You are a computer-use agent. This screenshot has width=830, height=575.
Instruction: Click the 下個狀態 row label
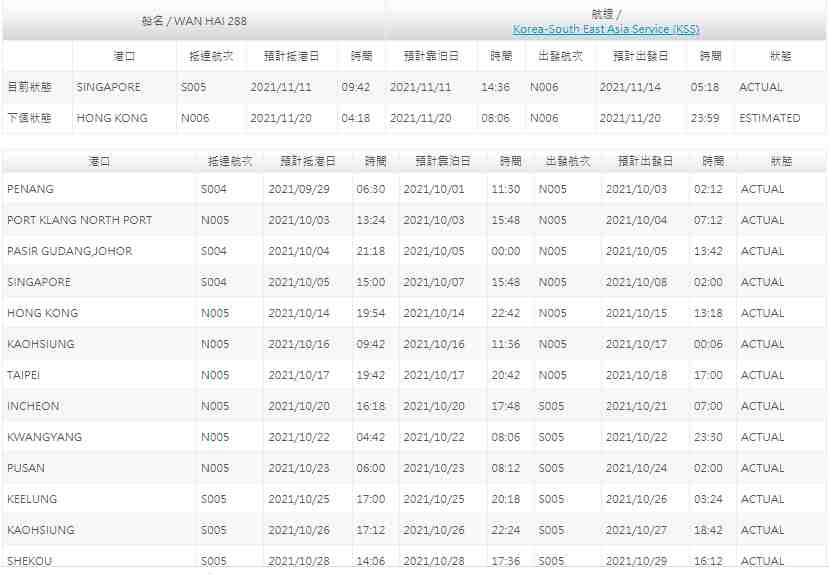click(x=30, y=118)
